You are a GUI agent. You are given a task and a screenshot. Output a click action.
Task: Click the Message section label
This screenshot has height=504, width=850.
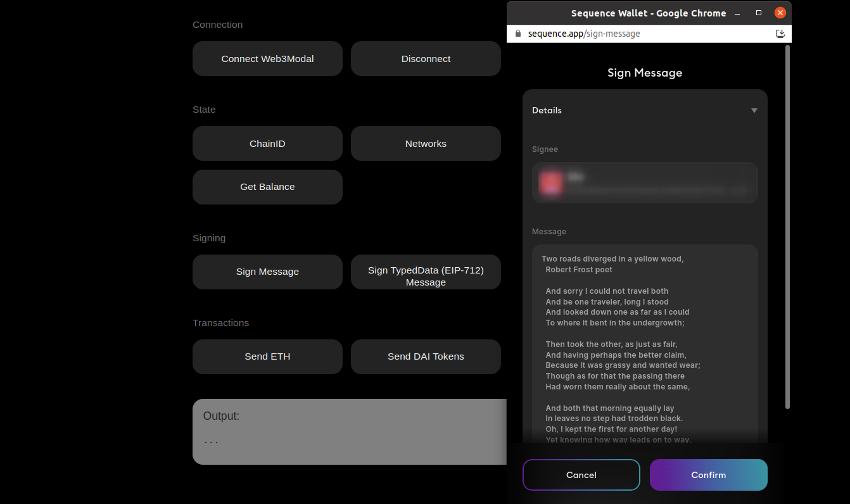pos(549,232)
